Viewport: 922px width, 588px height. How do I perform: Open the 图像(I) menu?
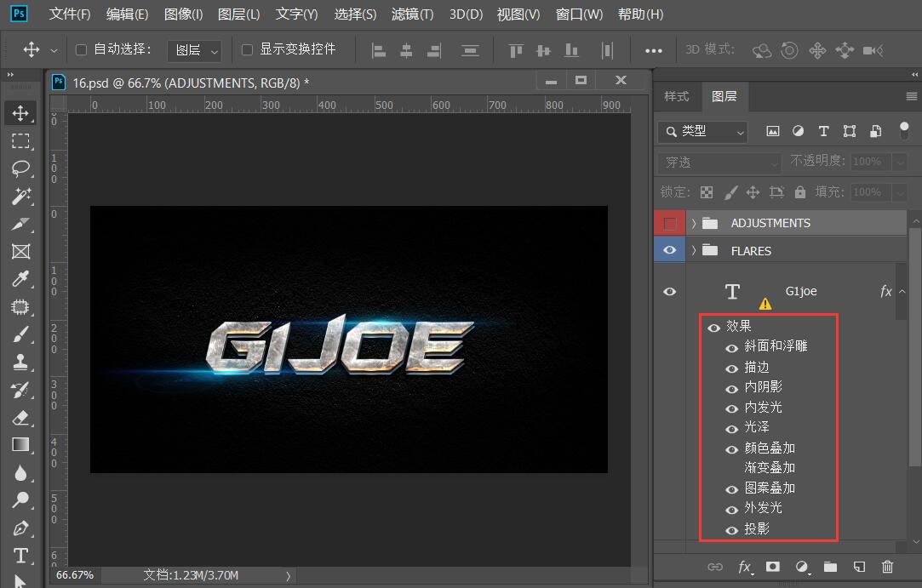(x=183, y=14)
